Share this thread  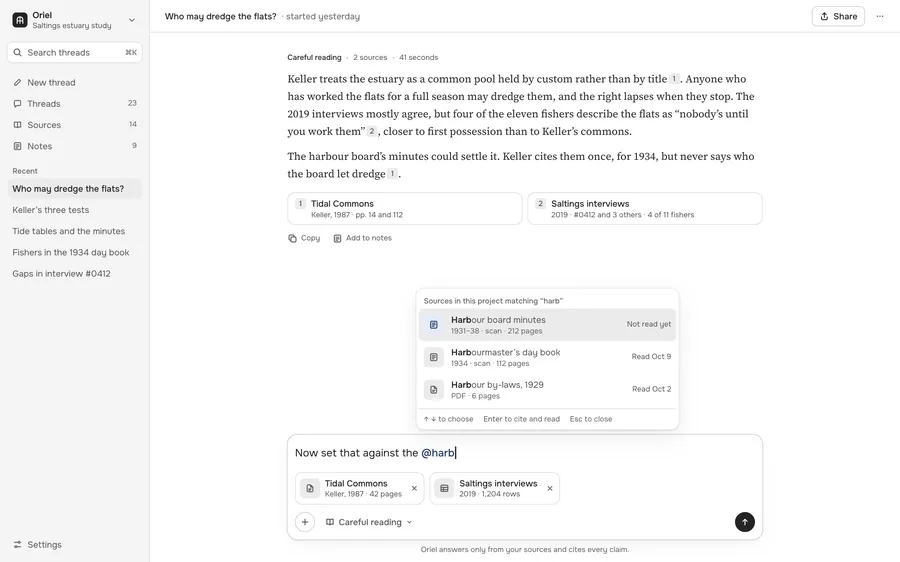pyautogui.click(x=838, y=16)
